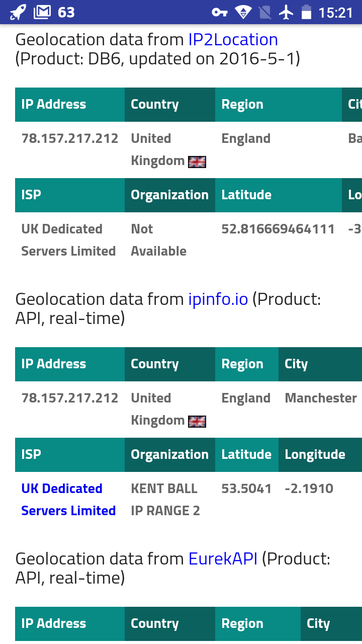Open the IP2Location link
The image size is (362, 644).
click(x=233, y=40)
